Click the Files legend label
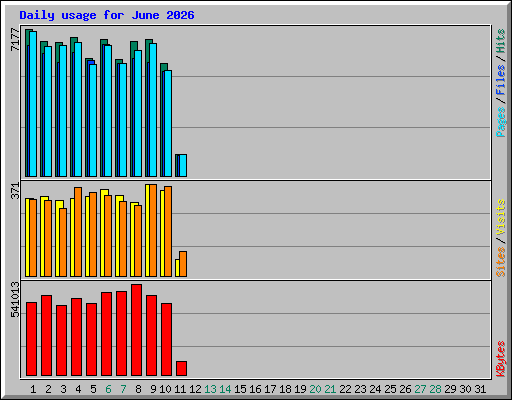 pos(501,79)
